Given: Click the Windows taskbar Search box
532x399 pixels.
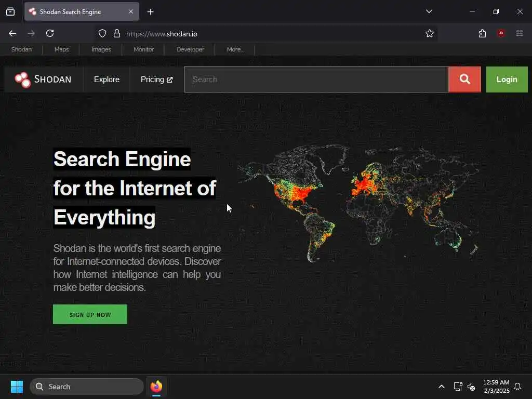Looking at the screenshot, I should (87, 387).
